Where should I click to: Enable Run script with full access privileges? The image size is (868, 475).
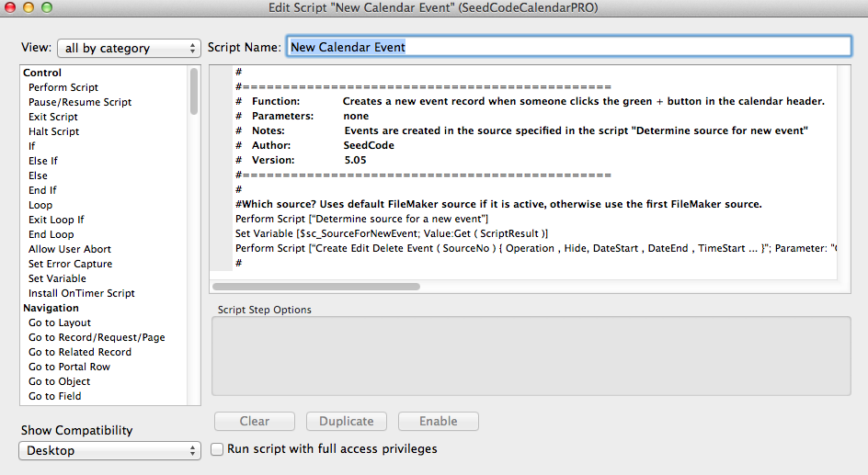pos(217,449)
